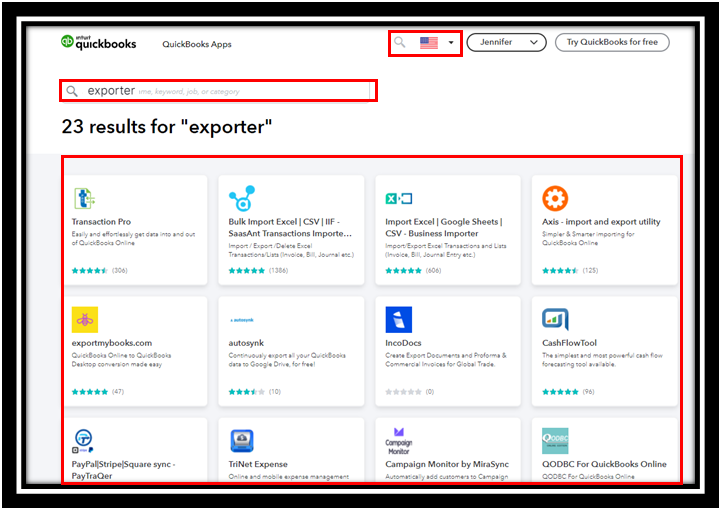Viewport: 720px width, 508px height.
Task: Open the autosynk app title
Action: (246, 343)
